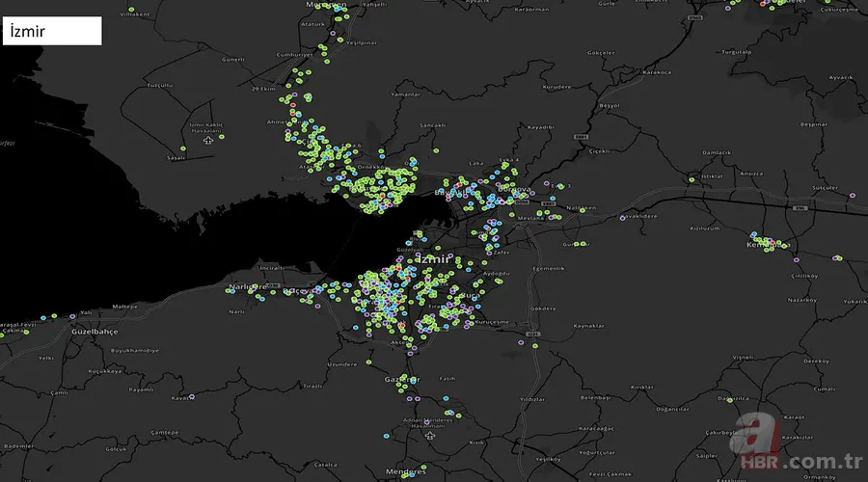
Task: Click the Kurudere village label
Action: (556, 87)
